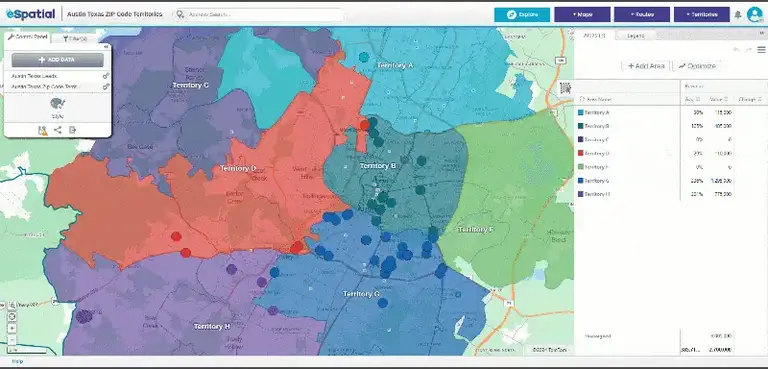Viewport: 768px width, 369px height.
Task: Open notifications bell
Action: 738,15
